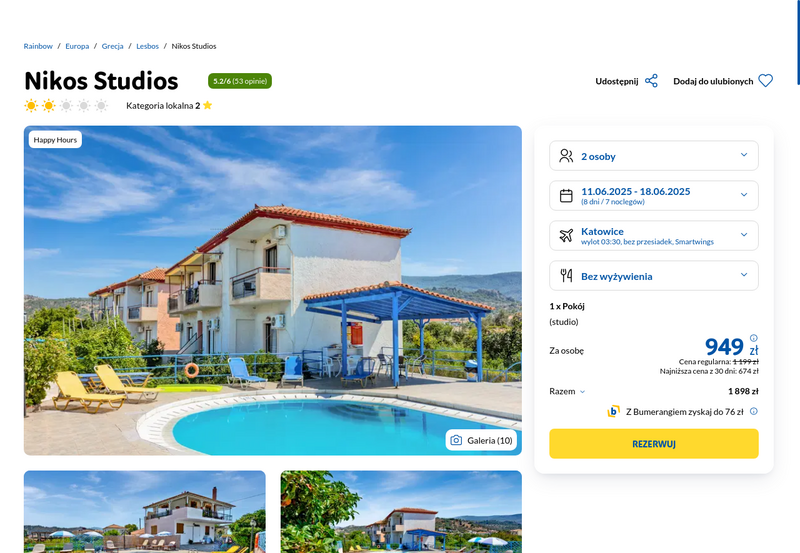This screenshot has width=800, height=553.
Task: Open the 5.2/6 reviews rating badge
Action: pos(240,81)
